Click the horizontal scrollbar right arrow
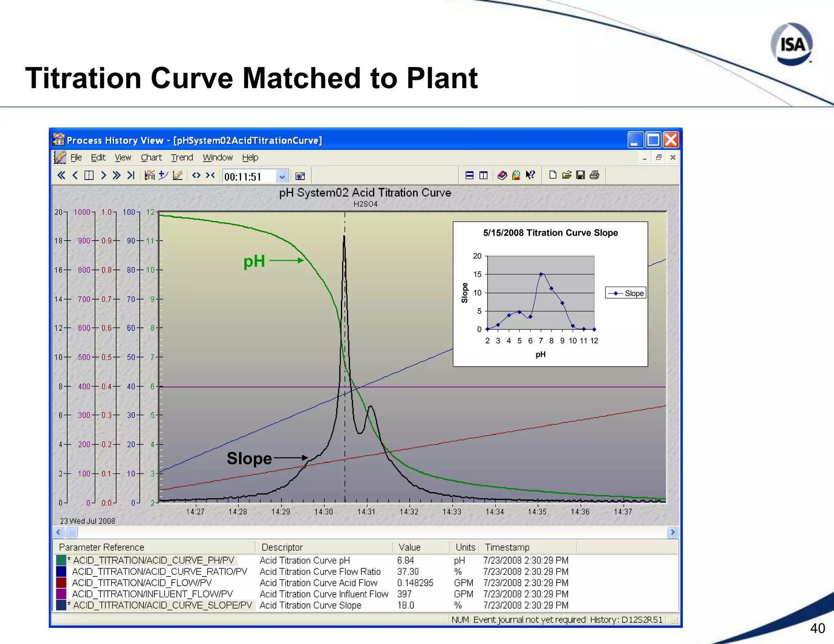Viewport: 834px width, 644px height. (x=672, y=532)
